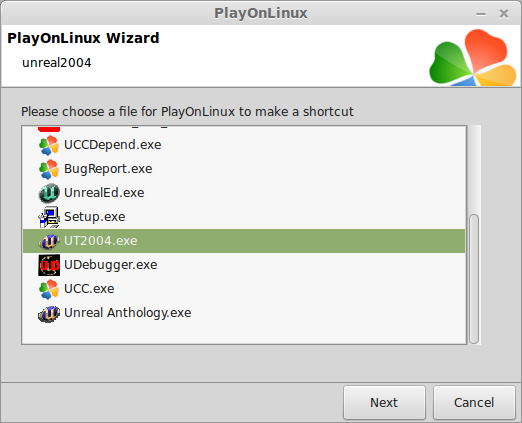Image resolution: width=522 pixels, height=423 pixels.
Task: Choose UDebugger.exe from the list
Action: pos(244,265)
